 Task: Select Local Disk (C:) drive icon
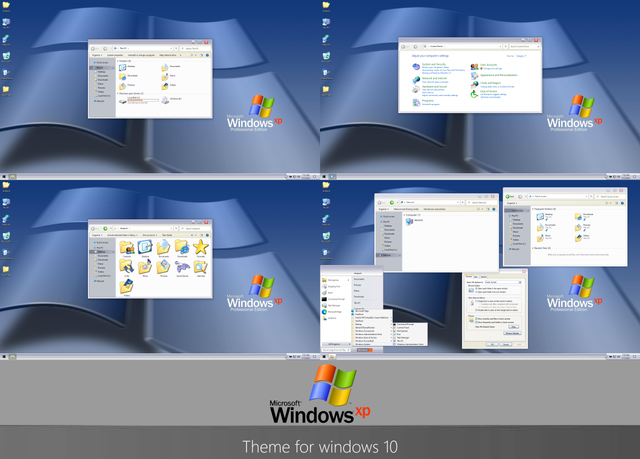[x=123, y=101]
